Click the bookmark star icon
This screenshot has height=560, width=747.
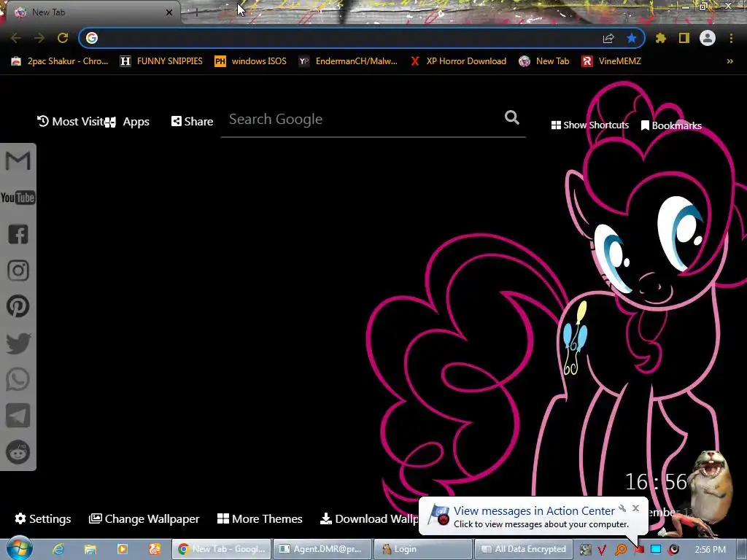pyautogui.click(x=632, y=38)
